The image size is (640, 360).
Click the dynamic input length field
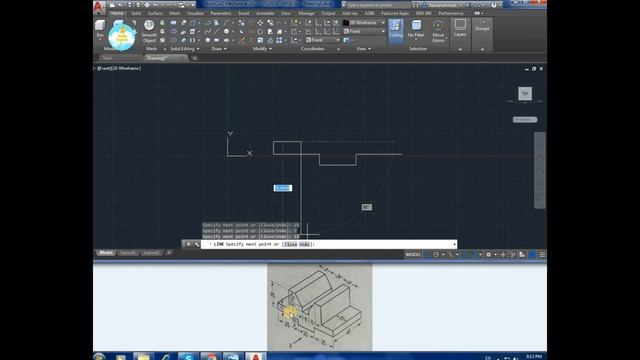pyautogui.click(x=283, y=188)
